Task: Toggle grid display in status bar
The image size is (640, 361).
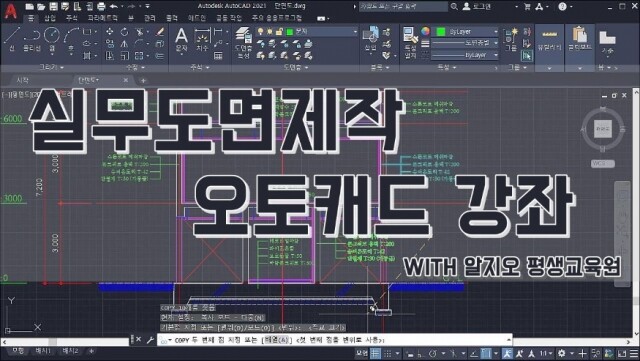Action: click(x=376, y=353)
